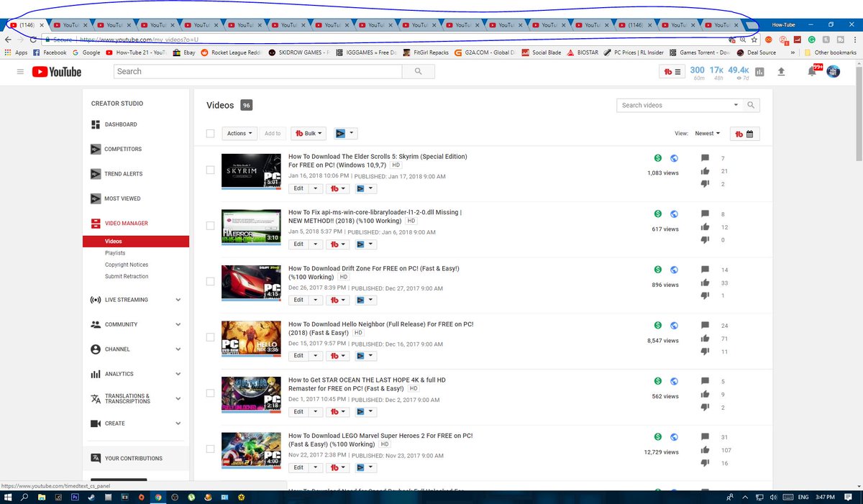Viewport: 863px width, 504px height.
Task: Click the Add to button
Action: [x=273, y=134]
